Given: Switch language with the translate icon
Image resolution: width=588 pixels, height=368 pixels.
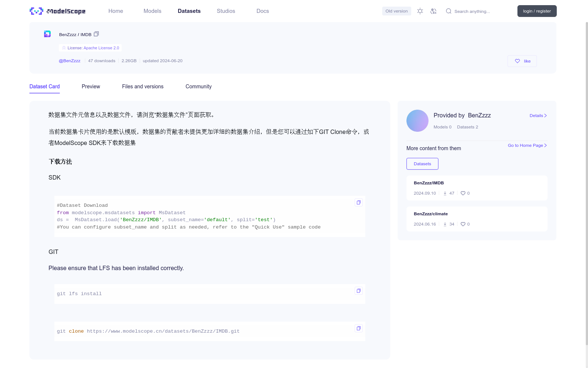Looking at the screenshot, I should pyautogui.click(x=433, y=11).
